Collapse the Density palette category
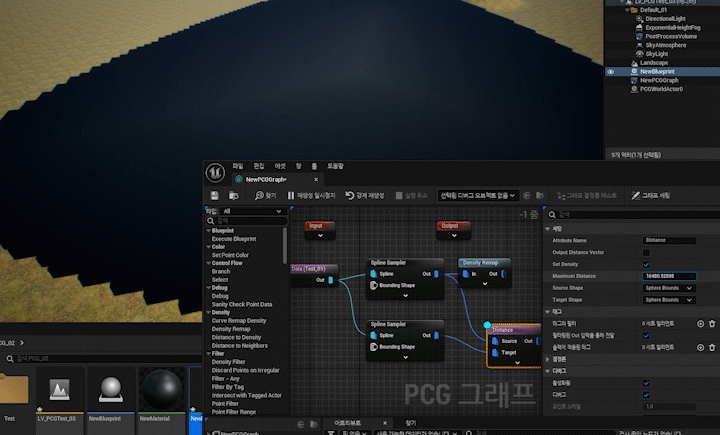 point(209,312)
